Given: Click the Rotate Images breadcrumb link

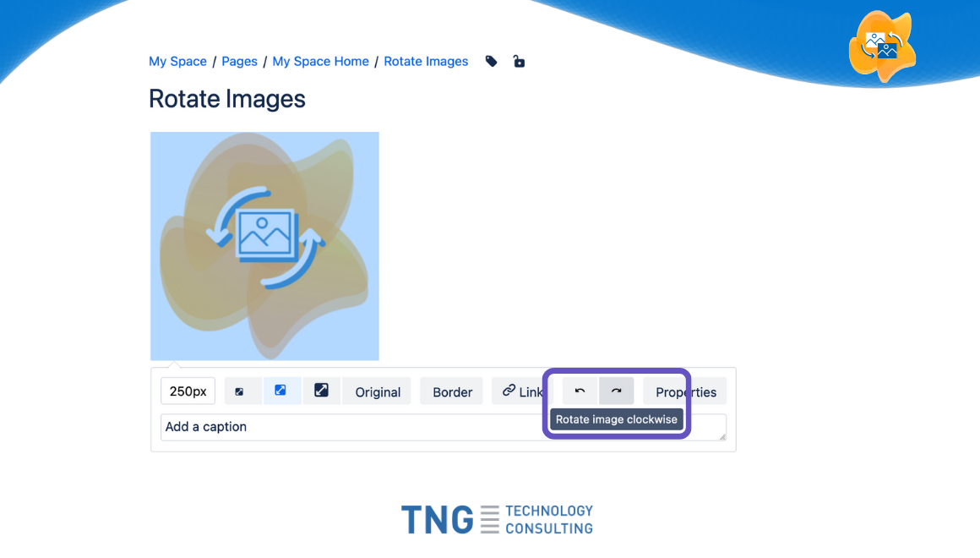Looking at the screenshot, I should (x=426, y=61).
